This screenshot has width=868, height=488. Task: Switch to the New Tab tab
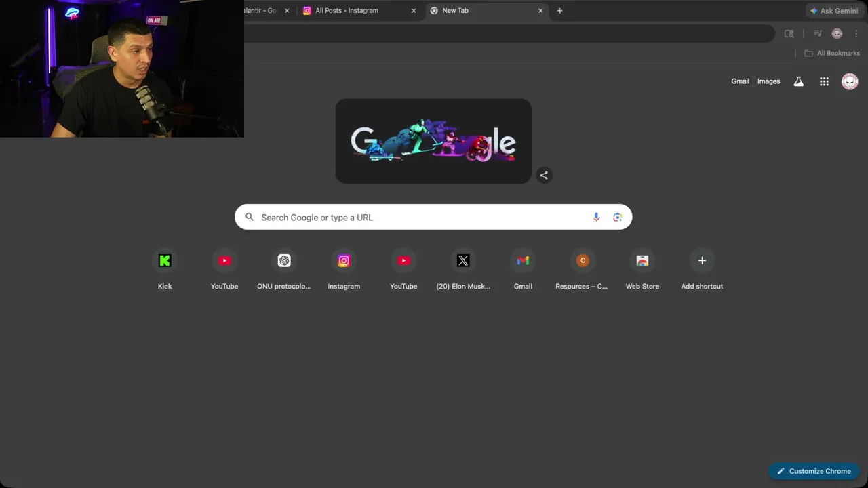488,11
